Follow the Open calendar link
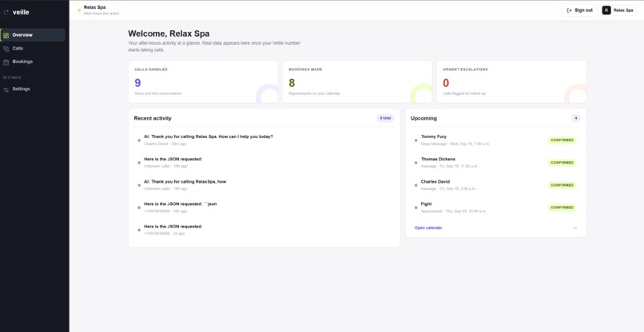The width and height of the screenshot is (644, 332). pos(428,227)
